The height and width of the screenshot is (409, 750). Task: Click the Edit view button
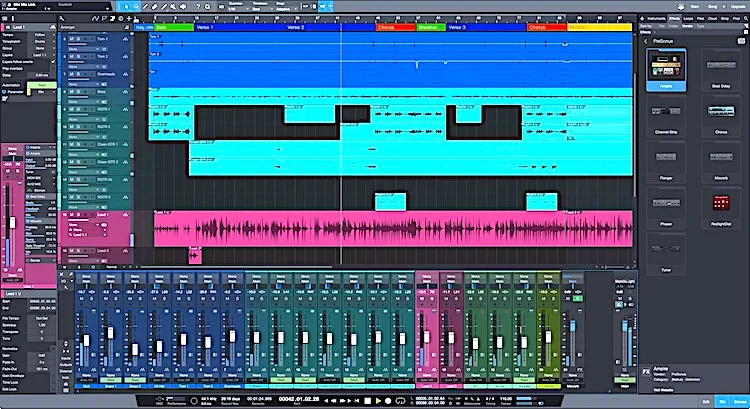pos(706,401)
